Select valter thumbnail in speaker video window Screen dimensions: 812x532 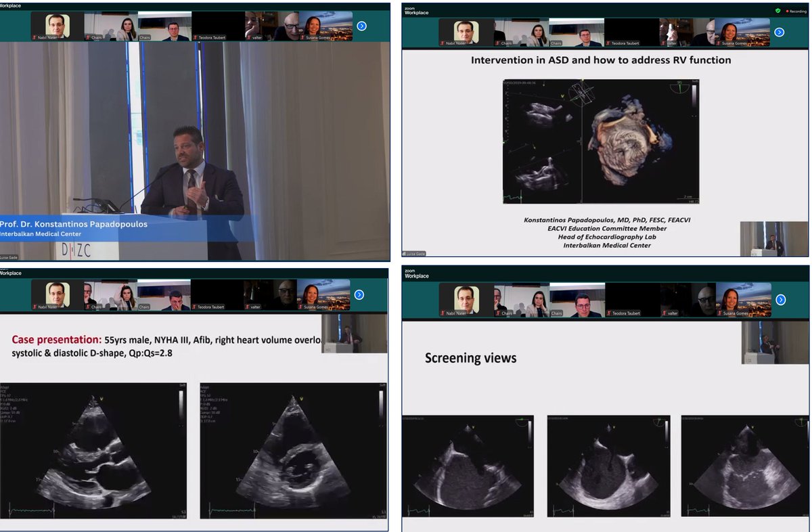point(271,26)
